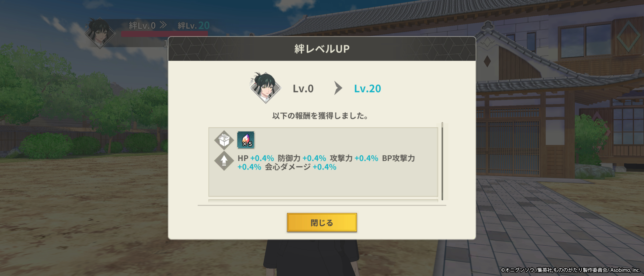This screenshot has width=644, height=276.
Task: Click the Lv.20 new level text
Action: [x=367, y=89]
